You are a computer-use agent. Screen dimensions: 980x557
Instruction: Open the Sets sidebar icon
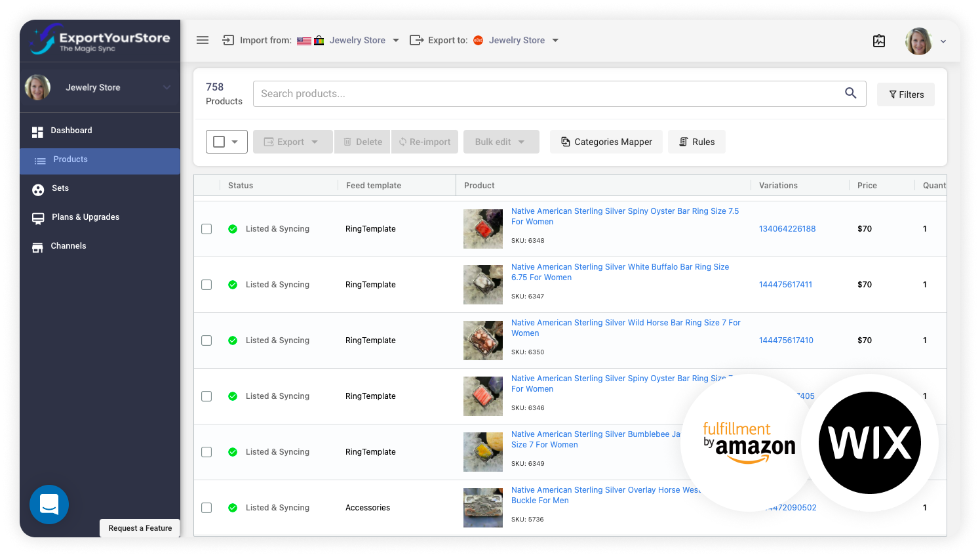pyautogui.click(x=38, y=190)
